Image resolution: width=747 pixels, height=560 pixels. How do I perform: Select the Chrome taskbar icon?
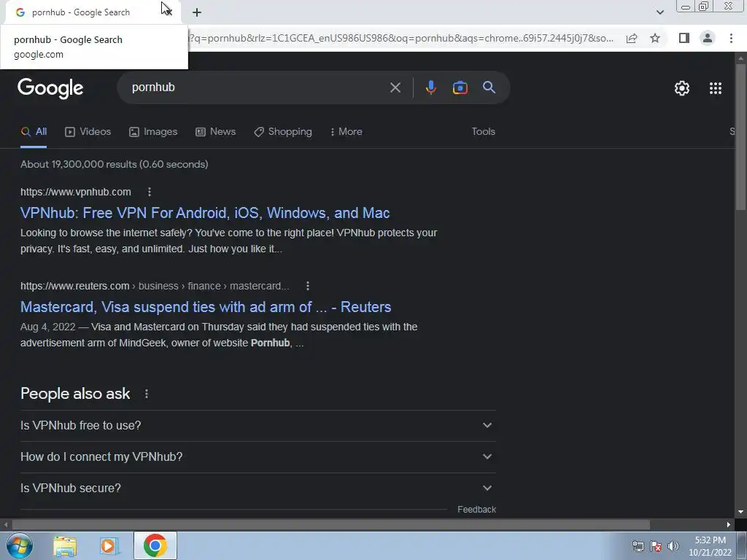pos(155,545)
